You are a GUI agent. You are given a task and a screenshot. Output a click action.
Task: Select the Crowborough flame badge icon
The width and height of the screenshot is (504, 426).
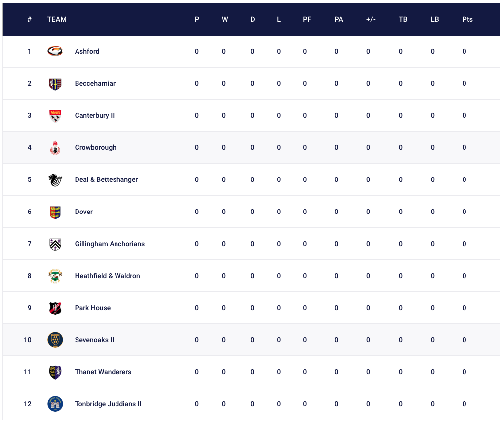pyautogui.click(x=55, y=148)
